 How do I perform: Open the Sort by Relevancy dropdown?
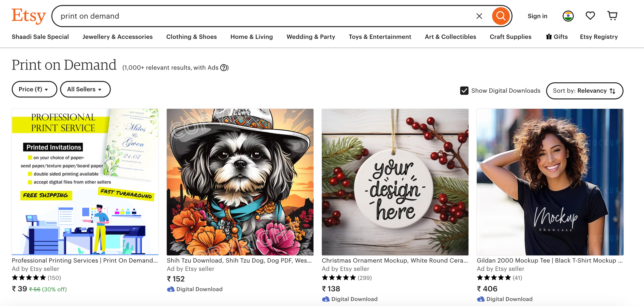pyautogui.click(x=584, y=91)
